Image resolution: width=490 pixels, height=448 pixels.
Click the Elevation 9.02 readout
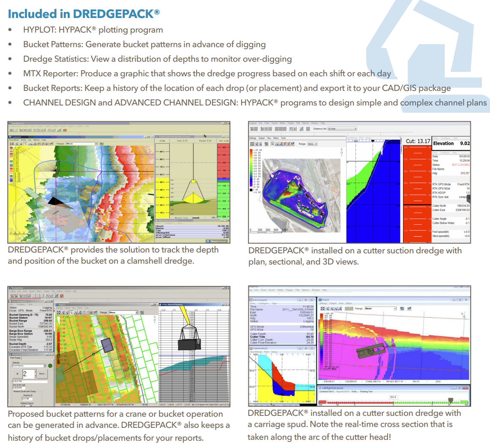(x=451, y=143)
